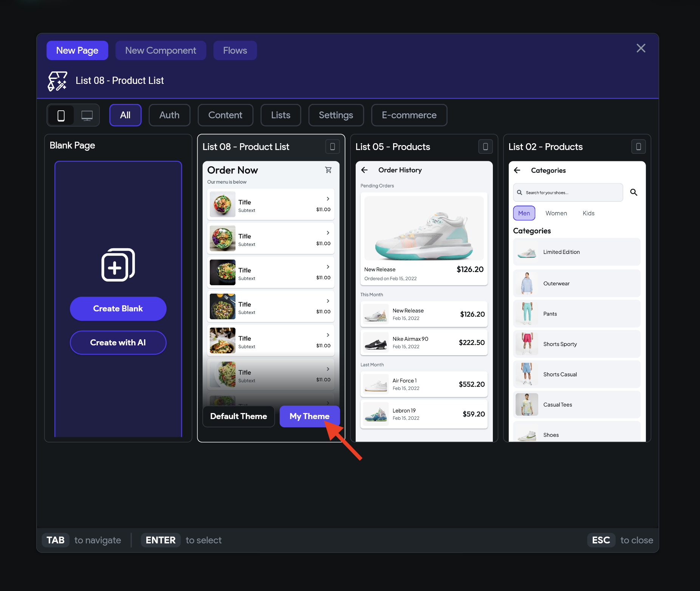
Task: Filter templates by Auth
Action: (x=169, y=115)
